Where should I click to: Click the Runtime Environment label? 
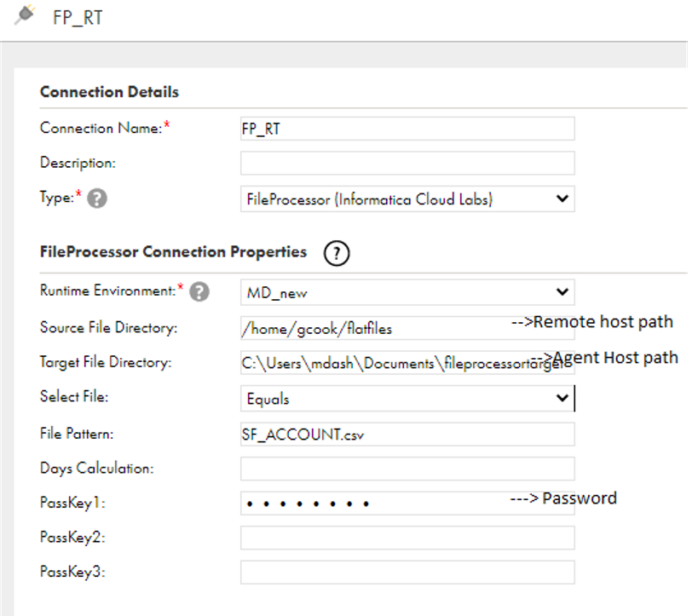click(108, 291)
